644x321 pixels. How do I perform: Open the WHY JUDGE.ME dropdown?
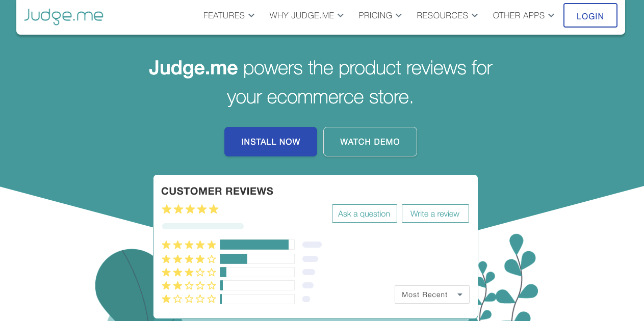pyautogui.click(x=306, y=16)
